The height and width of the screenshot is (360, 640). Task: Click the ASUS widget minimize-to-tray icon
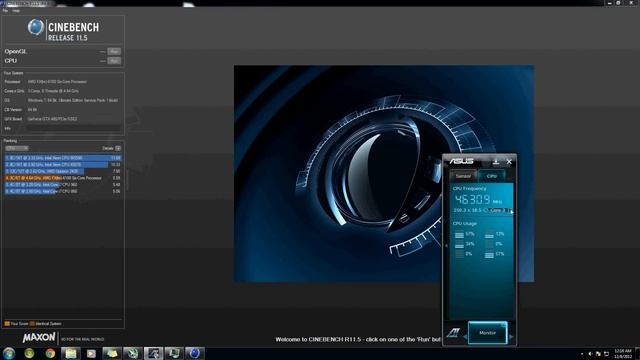[x=496, y=162]
